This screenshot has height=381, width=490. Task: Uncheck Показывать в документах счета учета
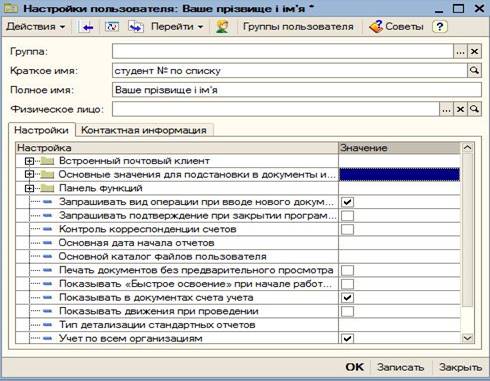347,298
